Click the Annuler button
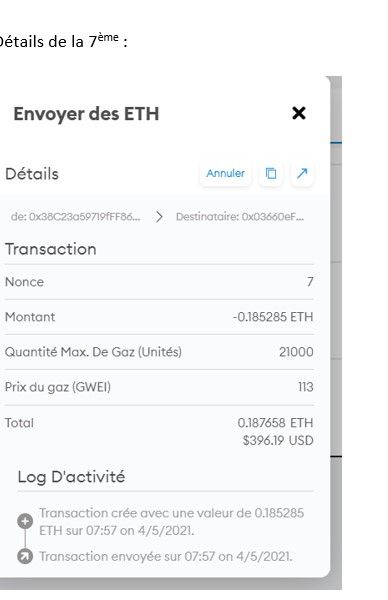 coord(225,174)
